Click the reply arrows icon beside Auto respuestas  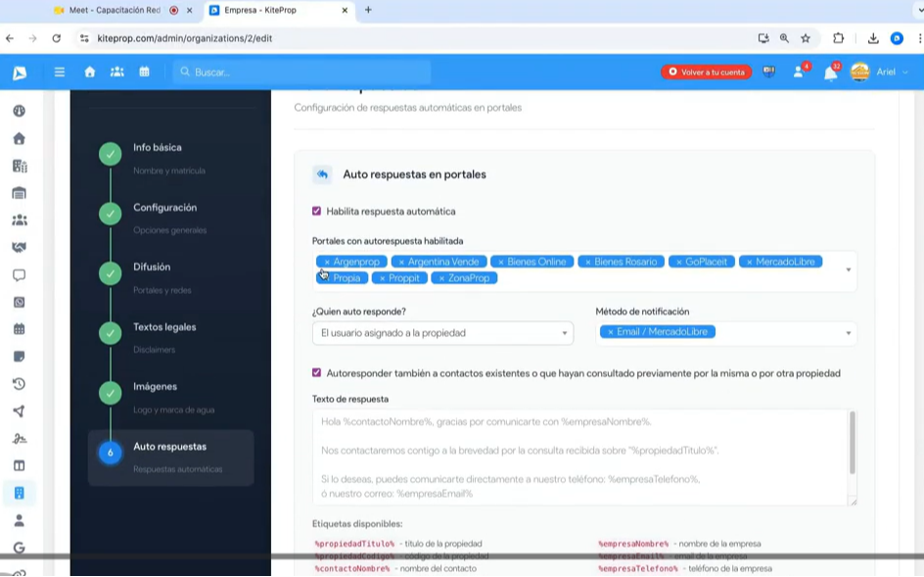tap(322, 174)
